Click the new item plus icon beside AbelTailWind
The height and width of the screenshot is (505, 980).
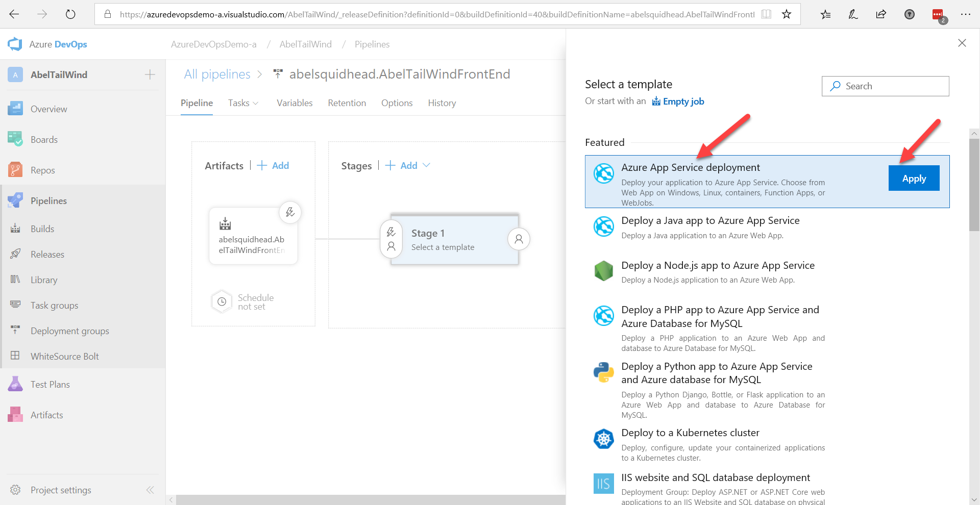150,75
